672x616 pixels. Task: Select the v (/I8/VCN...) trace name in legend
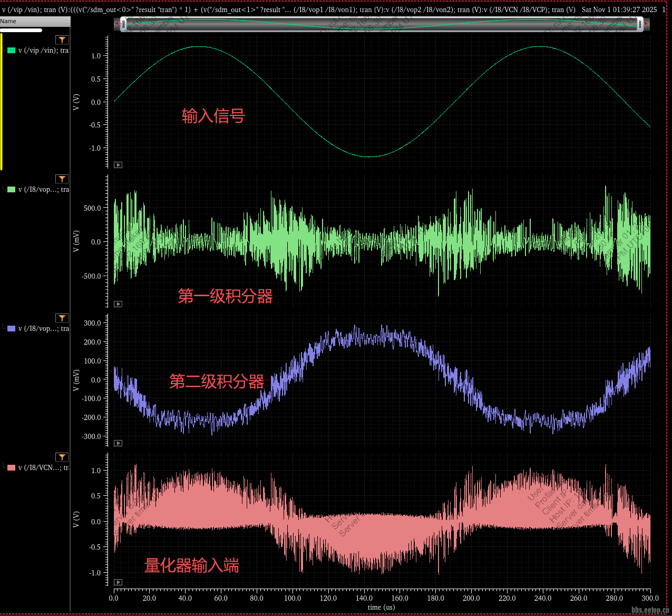click(x=43, y=468)
